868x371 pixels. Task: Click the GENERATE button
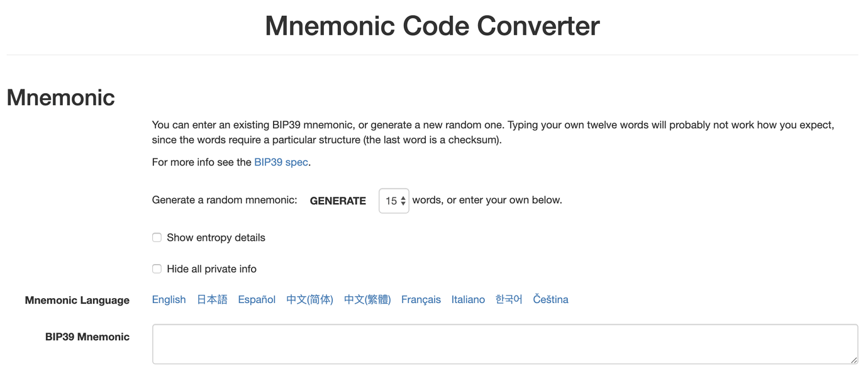[338, 201]
